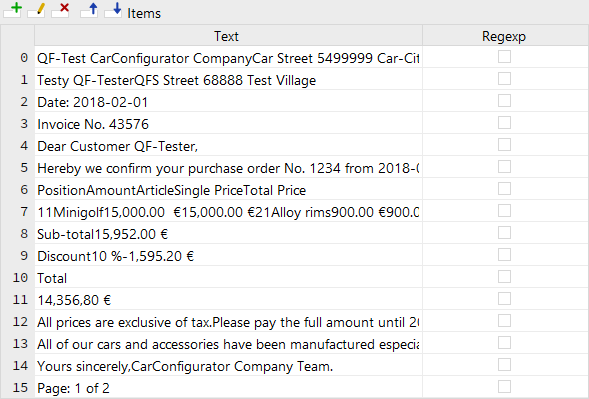
Task: Select the 'Dear Customer QF-Tester,' cell
Action: pos(228,146)
